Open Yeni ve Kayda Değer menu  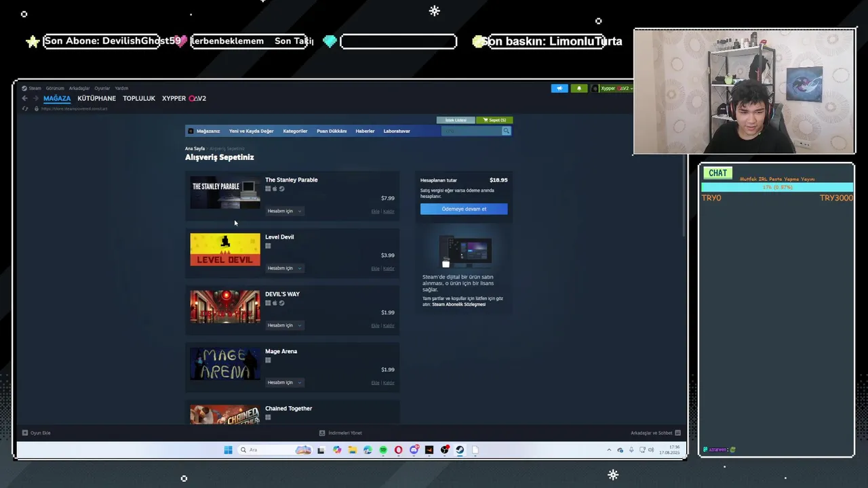pos(252,131)
